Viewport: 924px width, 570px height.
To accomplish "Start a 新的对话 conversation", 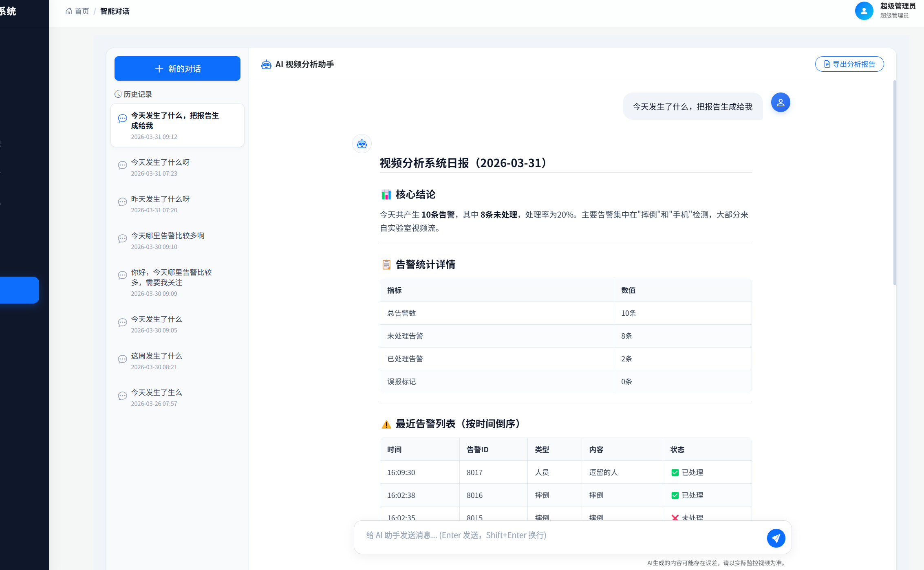I will (x=177, y=68).
